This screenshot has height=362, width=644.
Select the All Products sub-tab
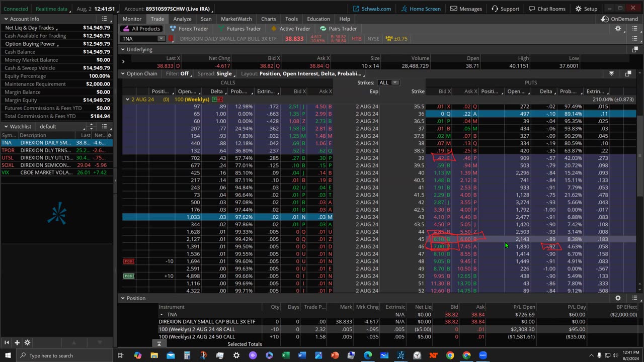coord(142,29)
